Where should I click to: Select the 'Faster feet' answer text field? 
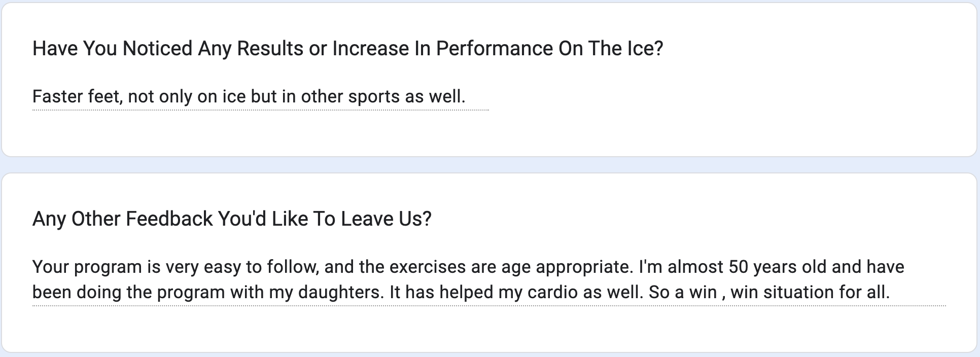point(261,97)
